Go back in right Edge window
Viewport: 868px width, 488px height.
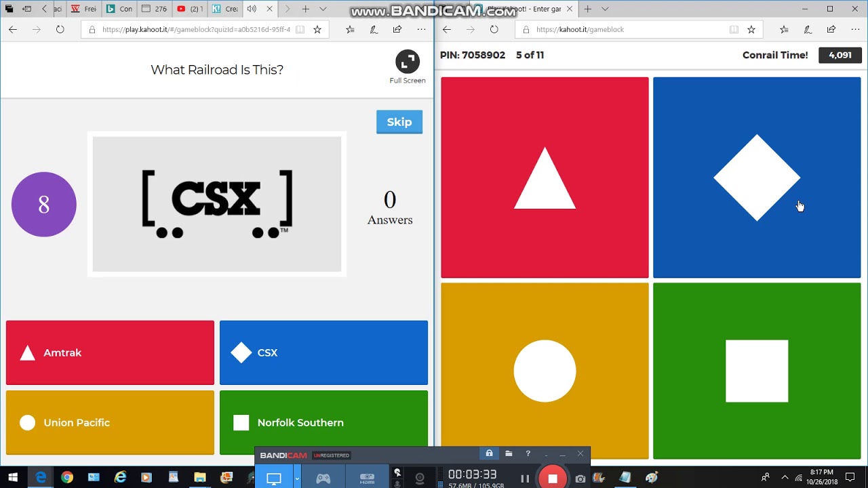(447, 29)
